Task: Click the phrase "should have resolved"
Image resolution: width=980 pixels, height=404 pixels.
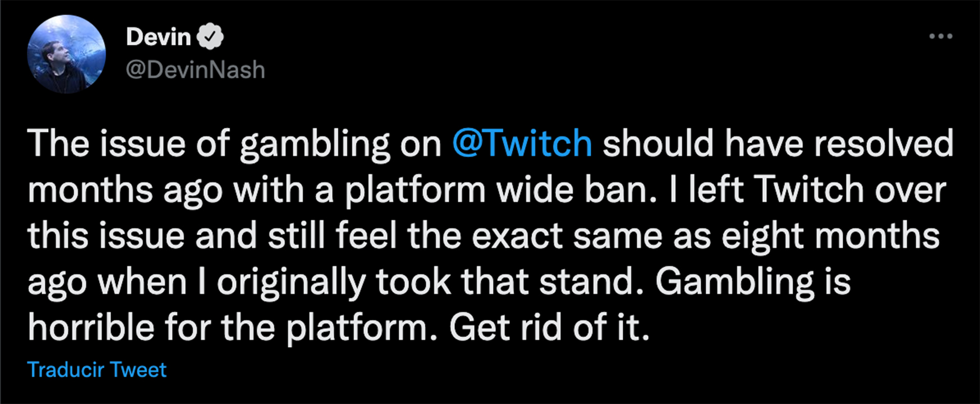Action: pyautogui.click(x=777, y=144)
